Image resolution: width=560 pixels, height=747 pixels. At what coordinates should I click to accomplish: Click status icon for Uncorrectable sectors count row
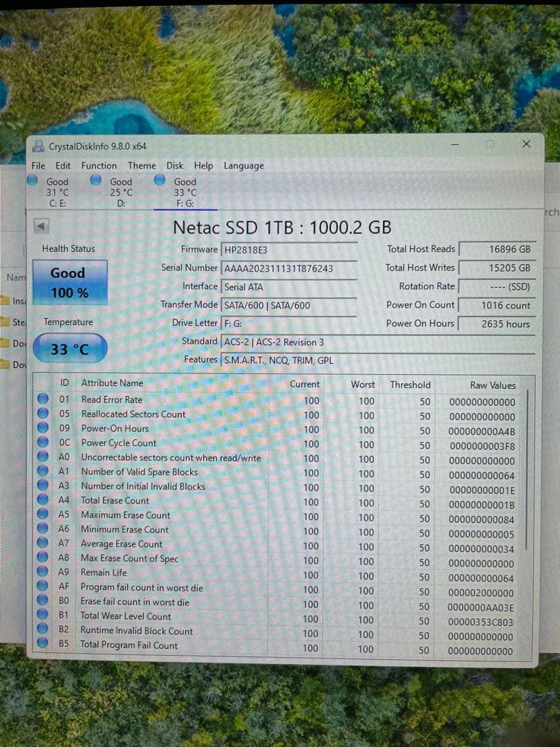pyautogui.click(x=43, y=456)
